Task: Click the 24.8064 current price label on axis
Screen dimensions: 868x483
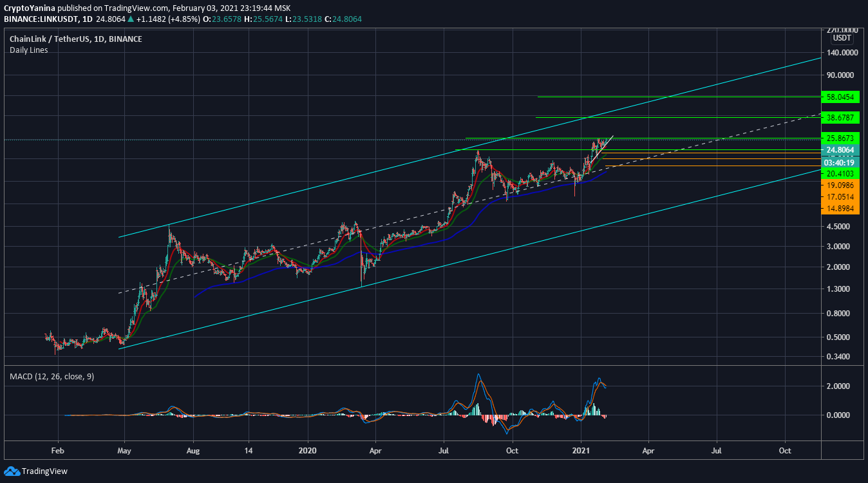Action: click(841, 150)
